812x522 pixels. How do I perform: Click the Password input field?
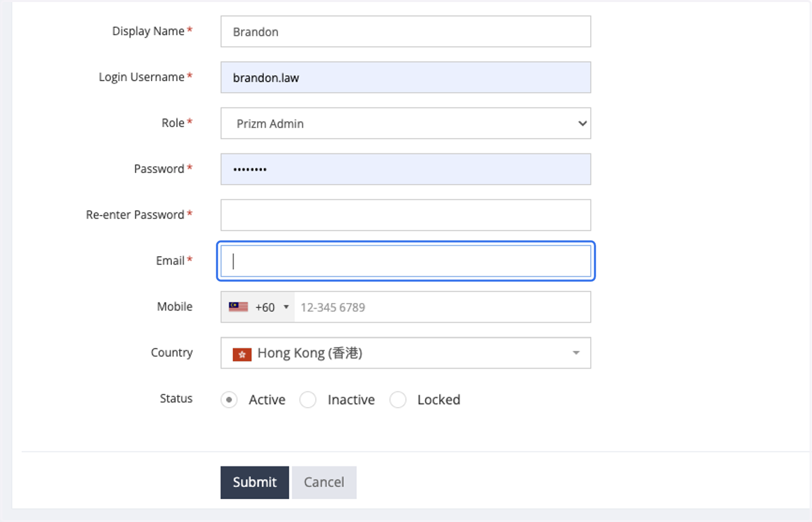(405, 169)
